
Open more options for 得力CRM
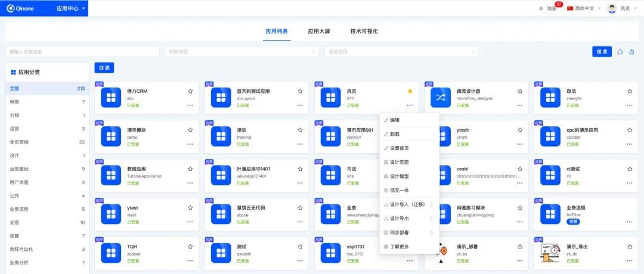(190, 105)
